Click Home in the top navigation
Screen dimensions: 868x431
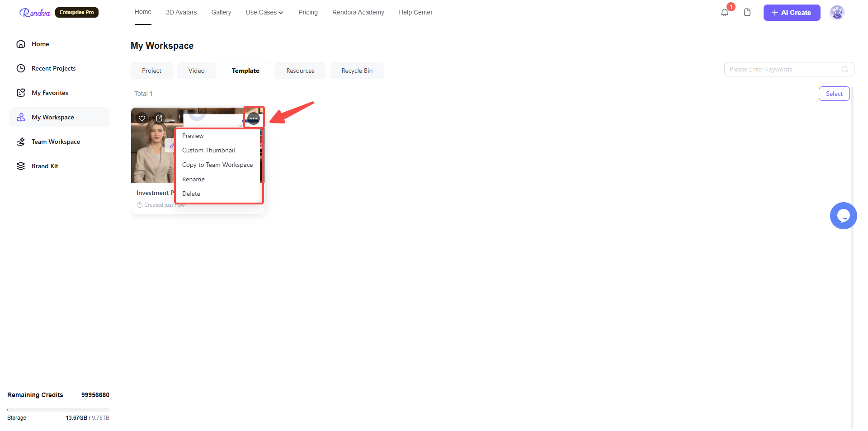pos(143,12)
